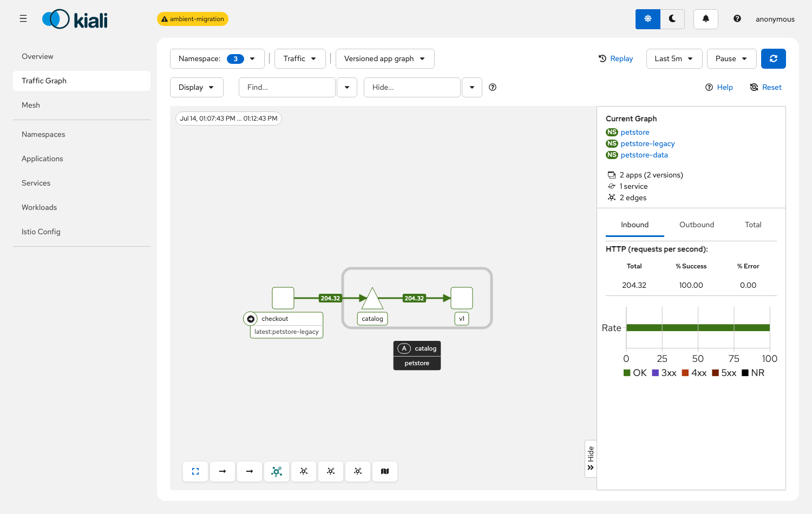Open the petstore namespace link
The width and height of the screenshot is (812, 514).
(635, 132)
